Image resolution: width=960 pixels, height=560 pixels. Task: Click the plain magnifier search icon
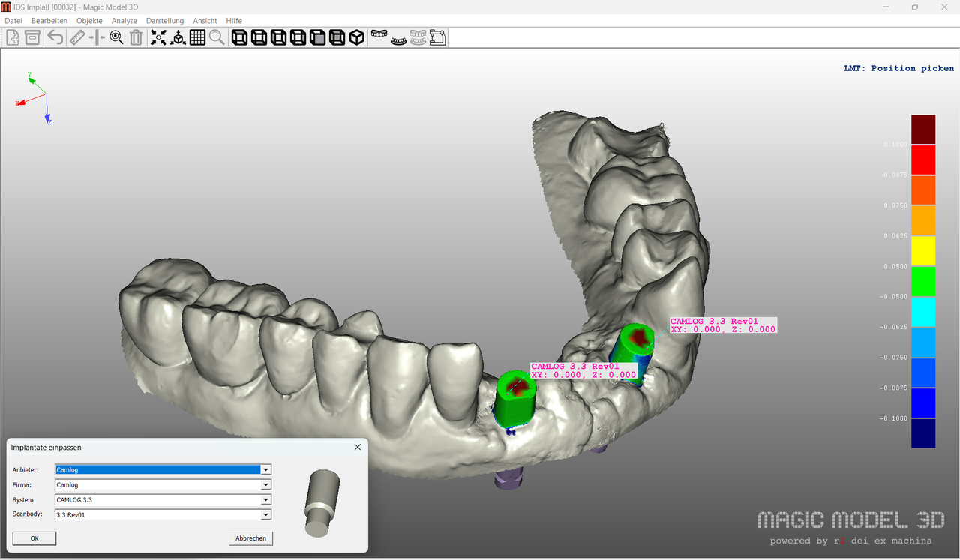[x=217, y=37]
